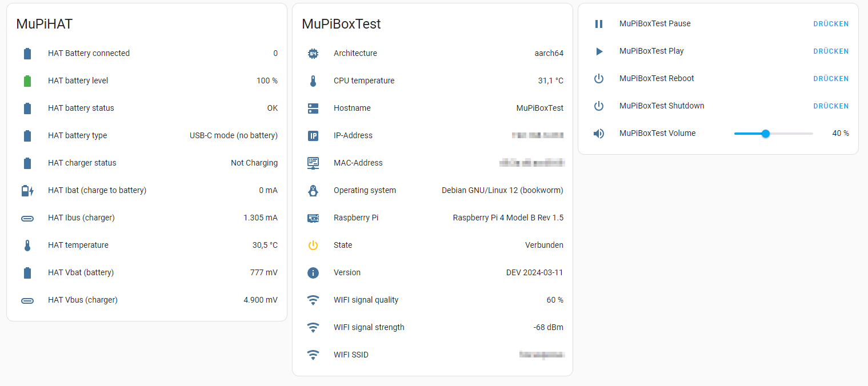Click the yellow State power icon
868x386 pixels.
coord(313,246)
